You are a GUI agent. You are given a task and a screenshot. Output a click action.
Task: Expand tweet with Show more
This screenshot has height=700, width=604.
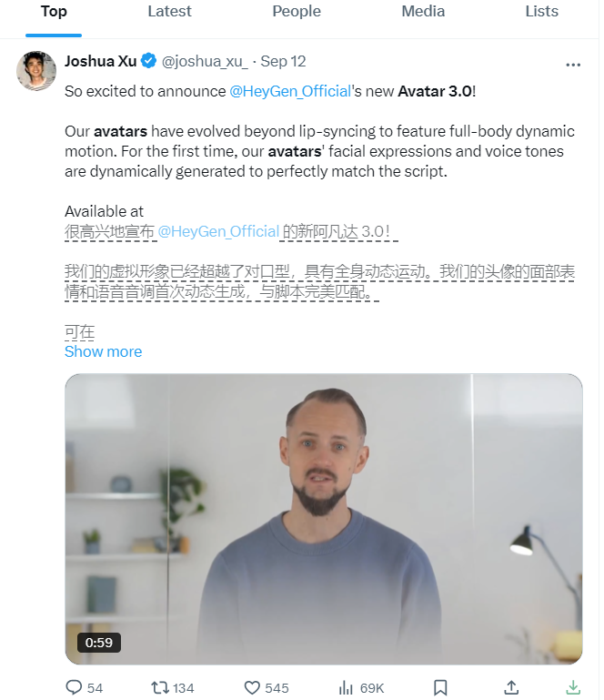103,351
